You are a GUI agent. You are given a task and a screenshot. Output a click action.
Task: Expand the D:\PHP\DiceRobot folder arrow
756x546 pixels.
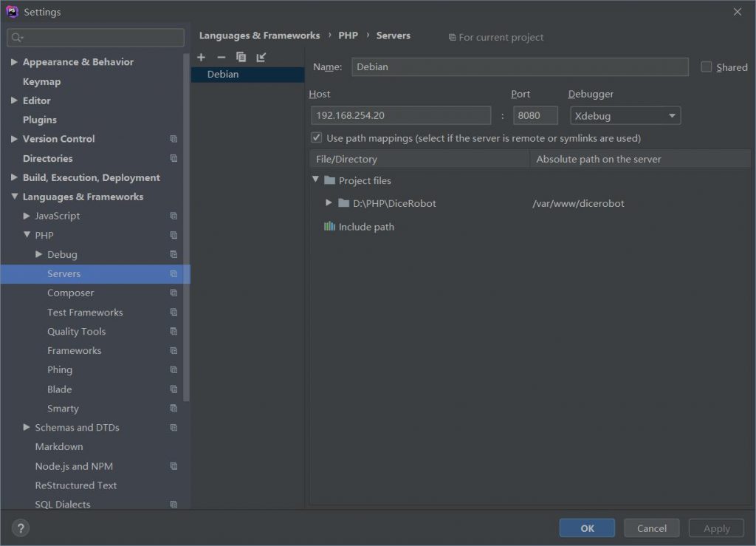tap(329, 202)
